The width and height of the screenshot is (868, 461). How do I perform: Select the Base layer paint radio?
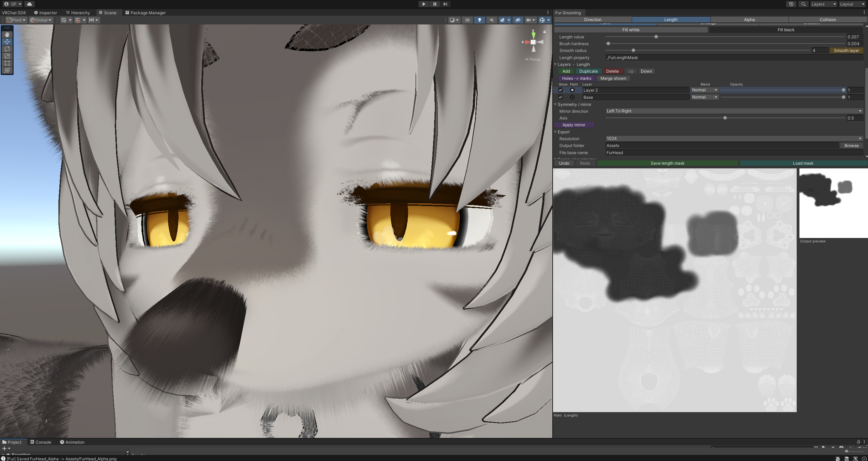tap(572, 97)
